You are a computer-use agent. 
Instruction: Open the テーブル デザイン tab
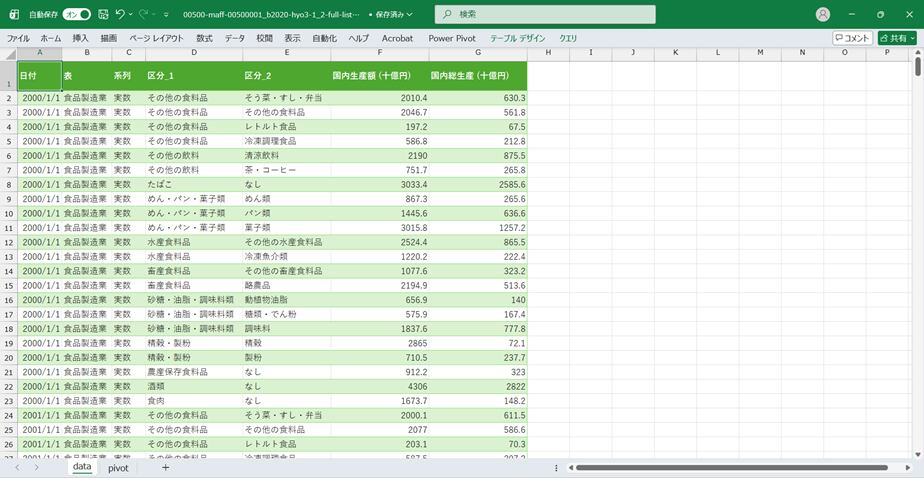click(x=518, y=38)
